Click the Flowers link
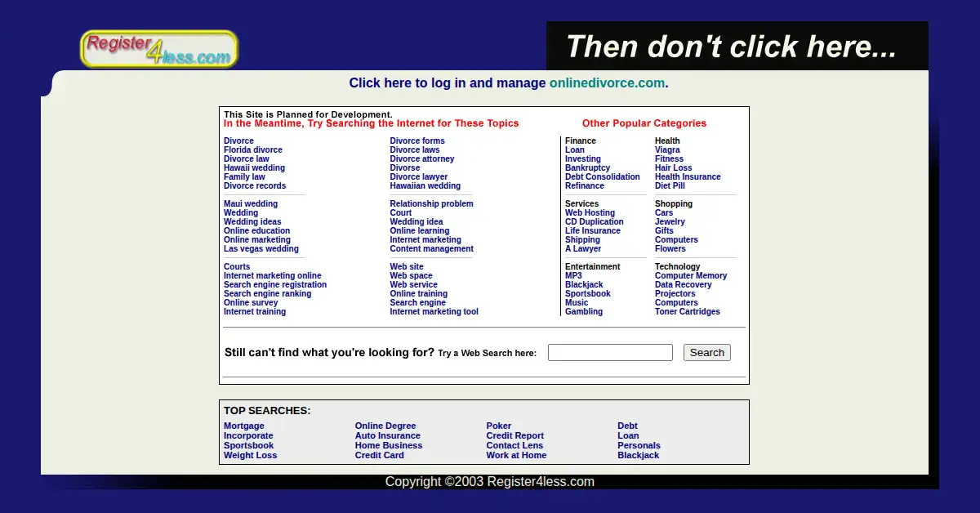This screenshot has height=513, width=980. pyautogui.click(x=670, y=249)
